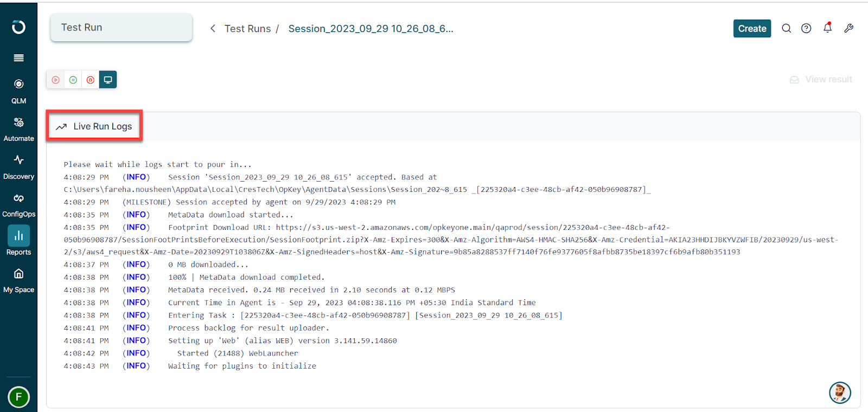This screenshot has height=412, width=868.
Task: Go to the Test Runs breadcrumb
Action: tap(247, 29)
